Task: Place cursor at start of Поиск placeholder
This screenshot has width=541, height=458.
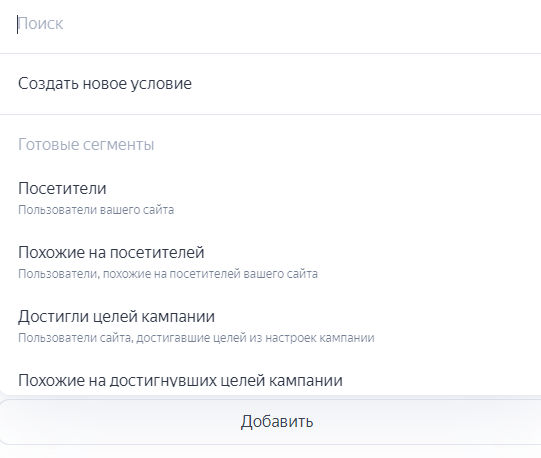Action: [x=18, y=24]
